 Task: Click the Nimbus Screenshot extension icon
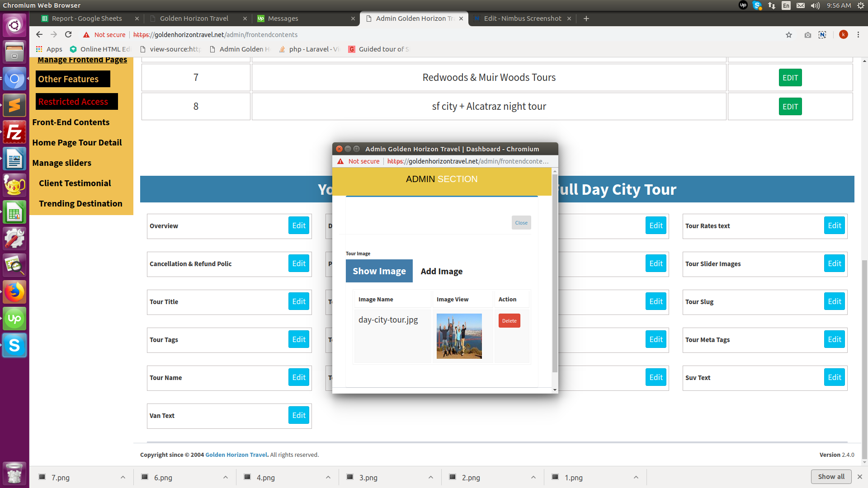pos(822,35)
